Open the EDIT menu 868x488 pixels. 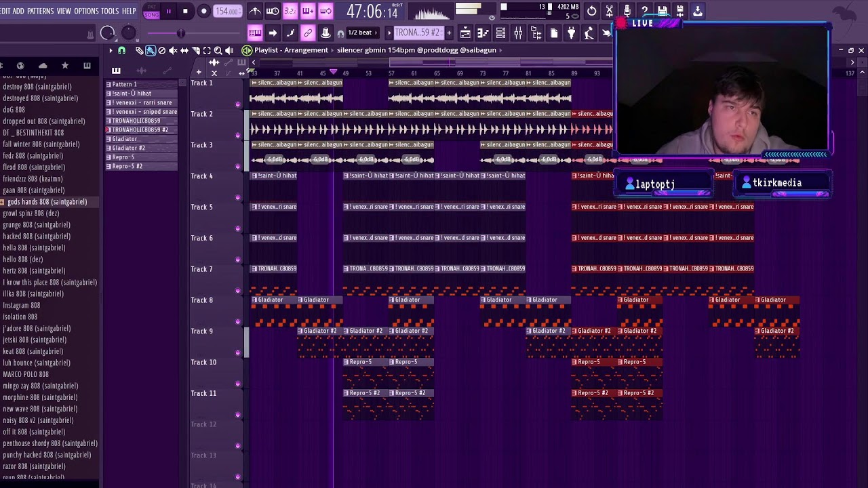5,12
